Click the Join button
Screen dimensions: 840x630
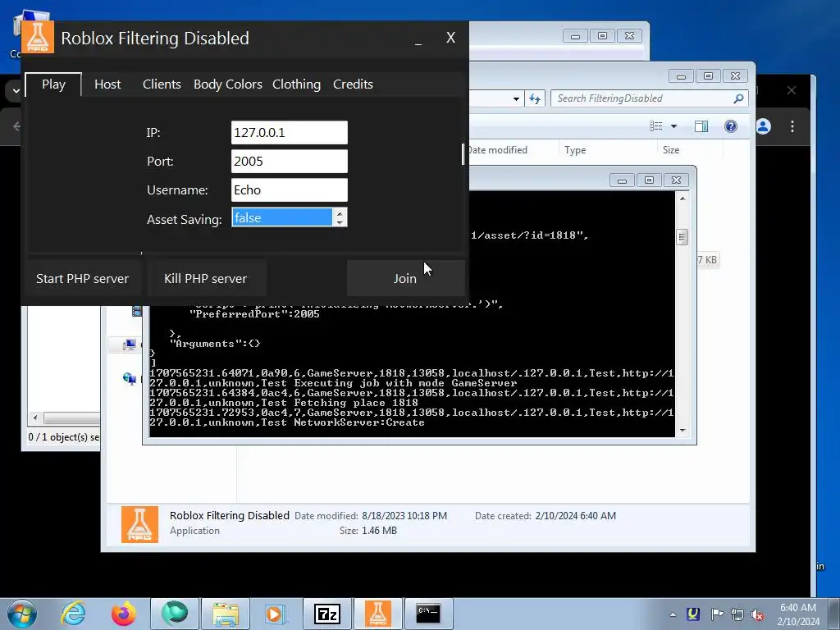point(405,279)
